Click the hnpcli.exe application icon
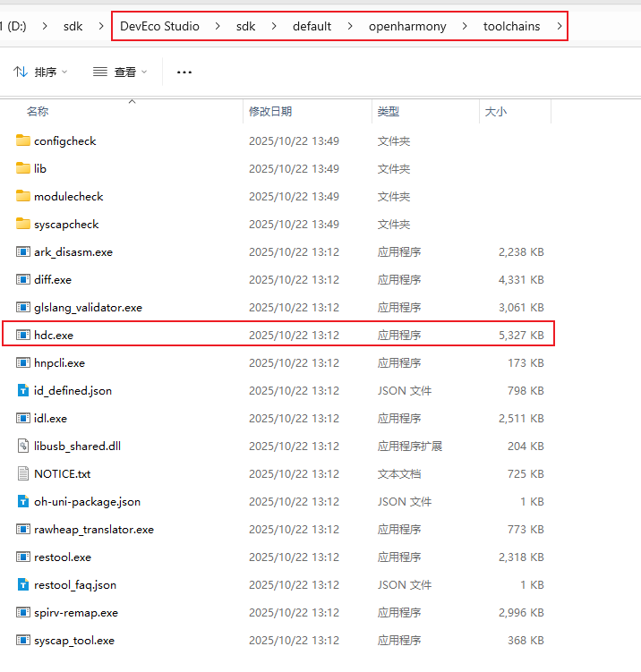Image resolution: width=641 pixels, height=672 pixels. (23, 362)
